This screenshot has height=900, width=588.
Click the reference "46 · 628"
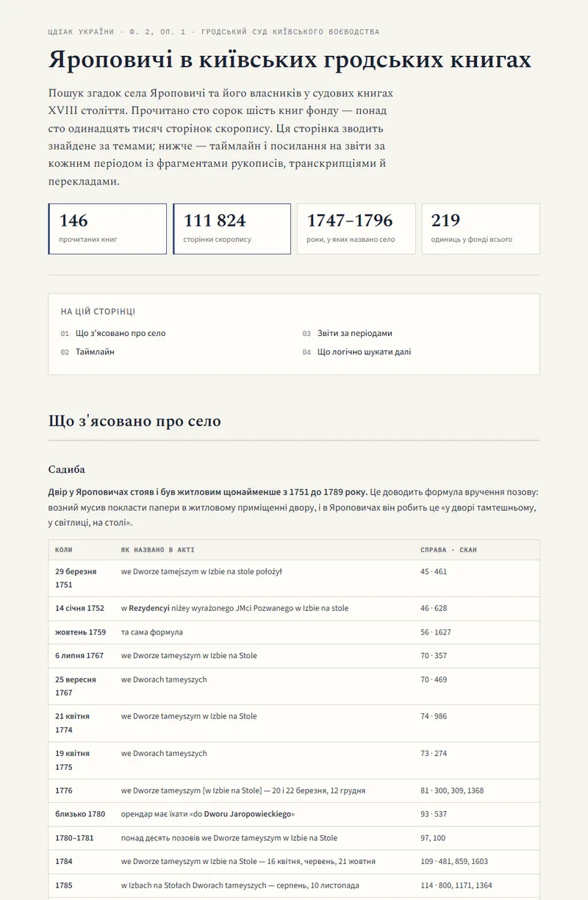(x=434, y=608)
